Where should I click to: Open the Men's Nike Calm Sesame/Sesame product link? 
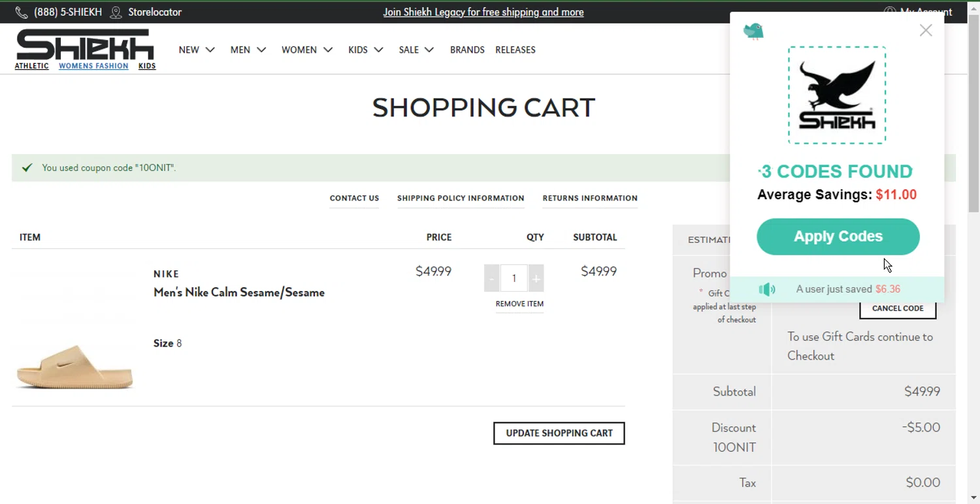pyautogui.click(x=239, y=292)
